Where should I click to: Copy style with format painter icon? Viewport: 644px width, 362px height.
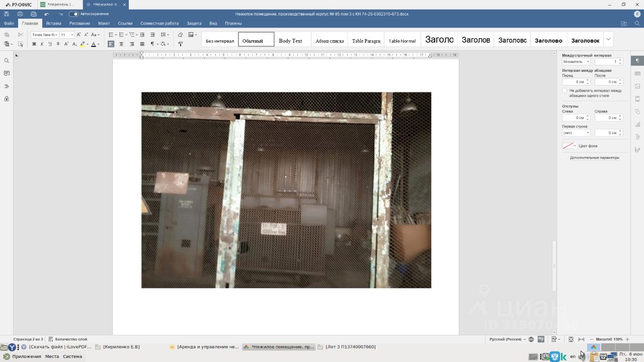[180, 44]
